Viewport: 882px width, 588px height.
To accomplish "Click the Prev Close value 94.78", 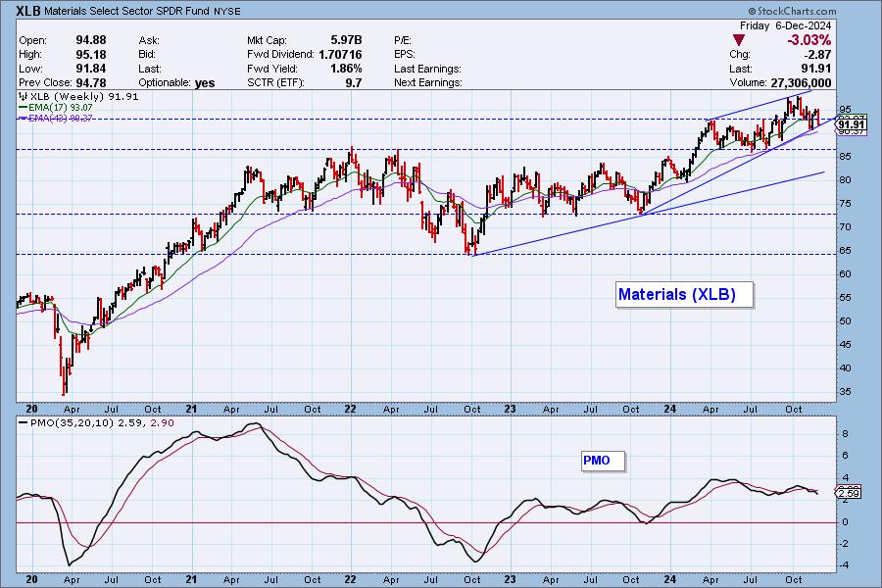I will 91,82.
